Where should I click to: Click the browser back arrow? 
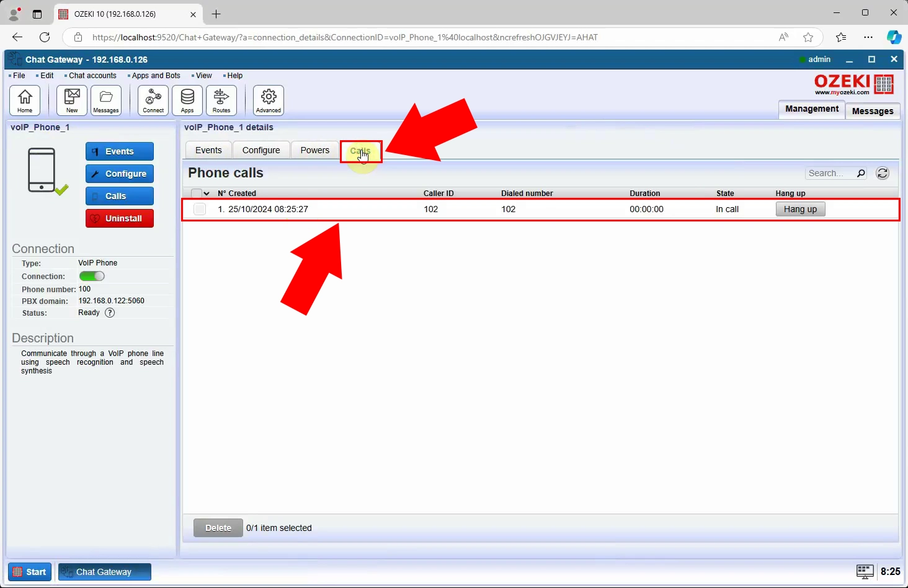[x=17, y=37]
